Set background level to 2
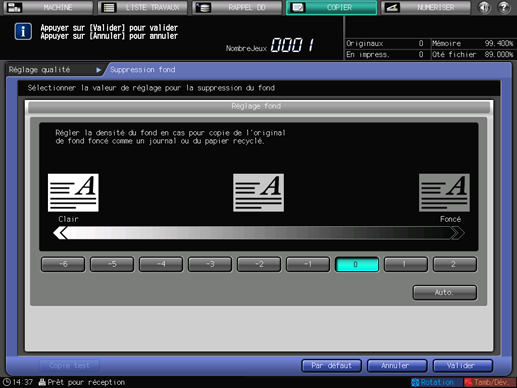The height and width of the screenshot is (388, 517). point(455,264)
